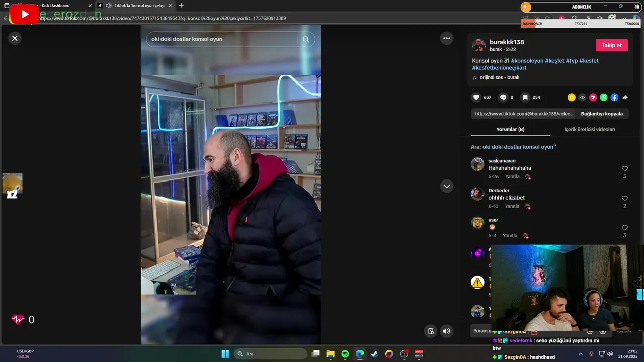Viewport: 644px width, 362px height.
Task: Open comments via speech bubble icon
Action: coord(503,97)
